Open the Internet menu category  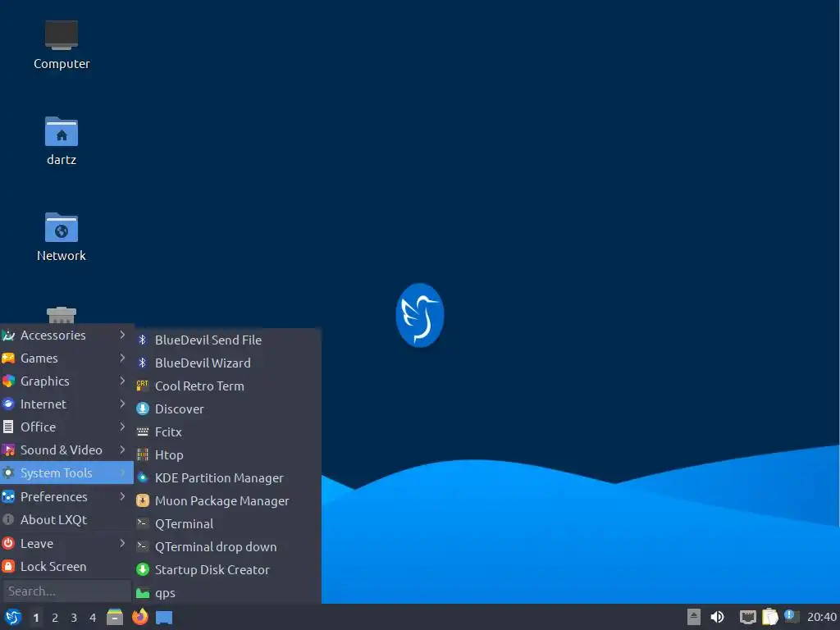pos(66,404)
